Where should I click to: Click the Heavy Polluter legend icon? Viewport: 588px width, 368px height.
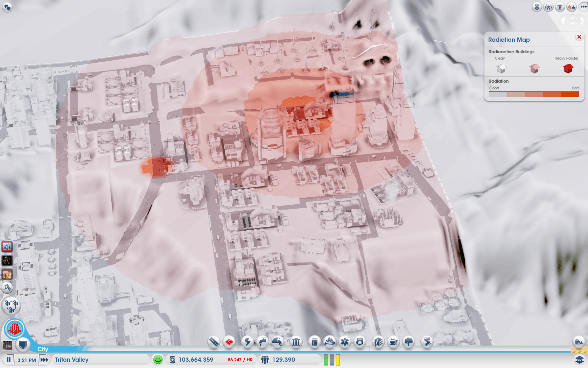(x=568, y=68)
